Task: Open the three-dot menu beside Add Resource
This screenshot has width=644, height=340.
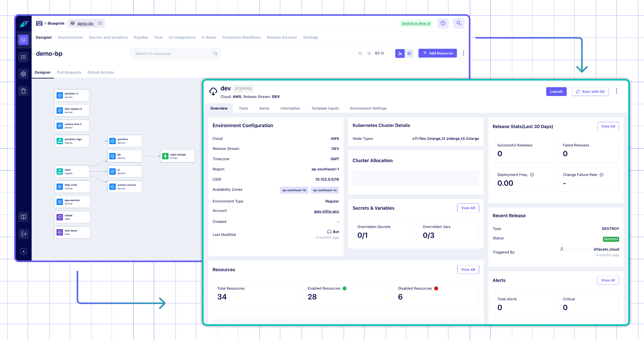Action: pyautogui.click(x=464, y=53)
